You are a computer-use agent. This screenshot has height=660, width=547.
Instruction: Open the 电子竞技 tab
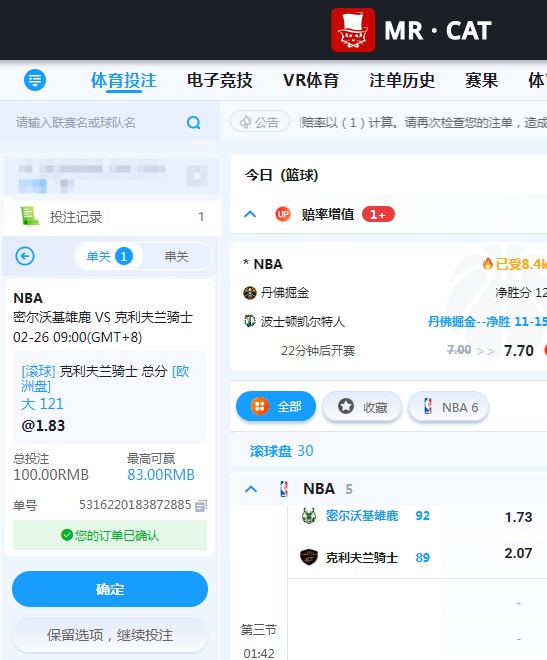[x=220, y=80]
